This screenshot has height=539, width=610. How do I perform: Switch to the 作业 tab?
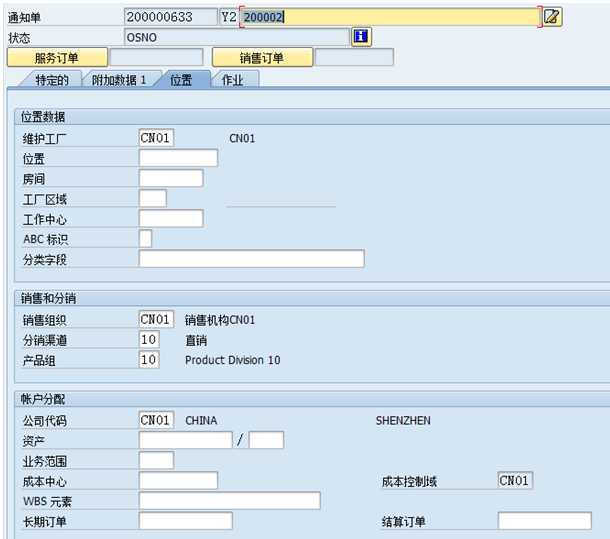click(x=233, y=80)
